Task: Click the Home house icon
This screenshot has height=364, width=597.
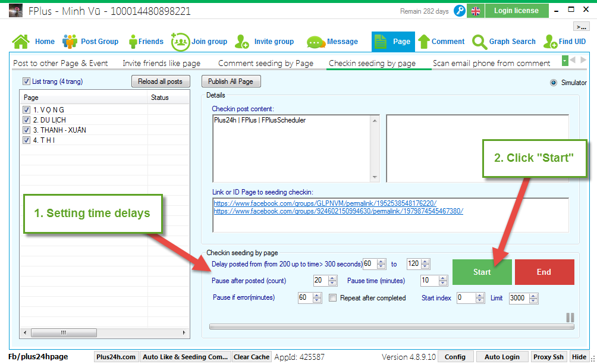Action: coord(21,42)
